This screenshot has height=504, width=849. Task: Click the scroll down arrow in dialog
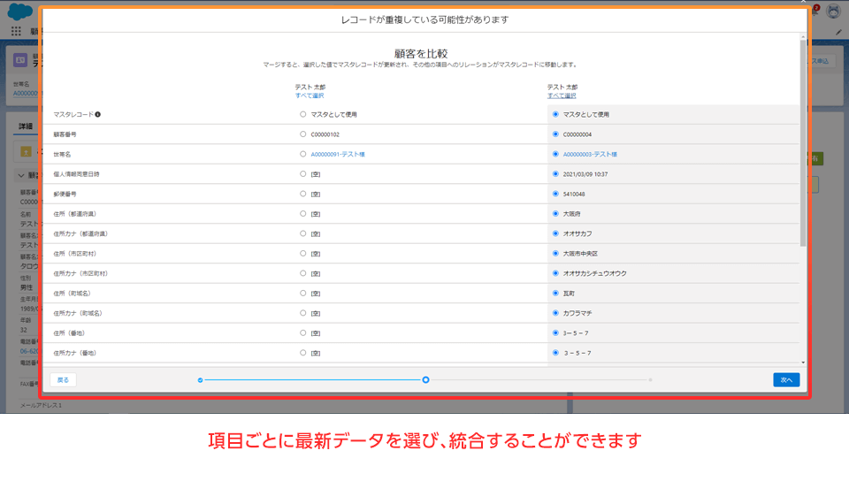[803, 362]
